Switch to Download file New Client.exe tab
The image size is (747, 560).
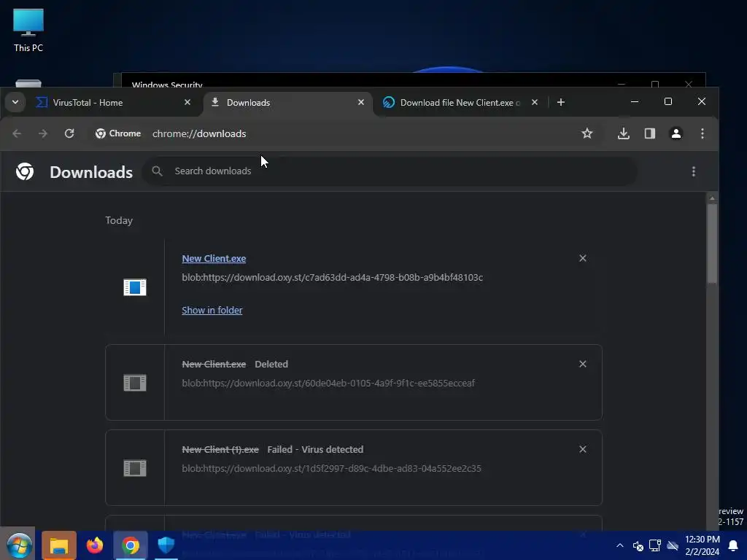(x=460, y=102)
